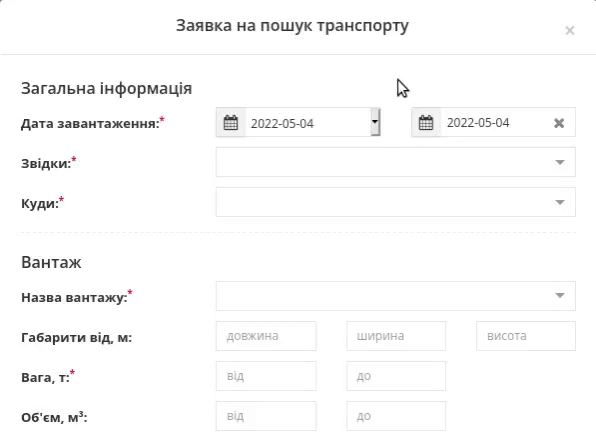Click volume 'від' minimum field
This screenshot has height=438, width=596.
(266, 416)
